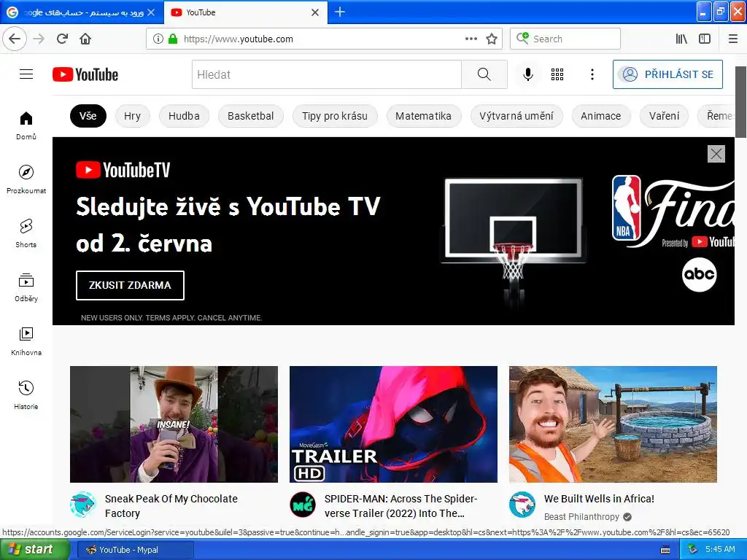This screenshot has width=747, height=560.
Task: Switch to the Google sign-in tab
Action: tap(82, 12)
